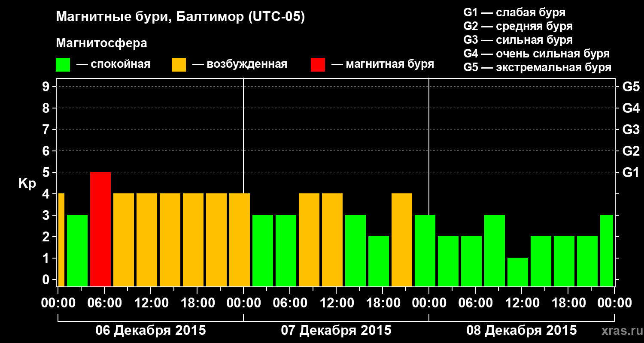
Task: Click the narrow yellow bar at chart start
Action: [61, 240]
